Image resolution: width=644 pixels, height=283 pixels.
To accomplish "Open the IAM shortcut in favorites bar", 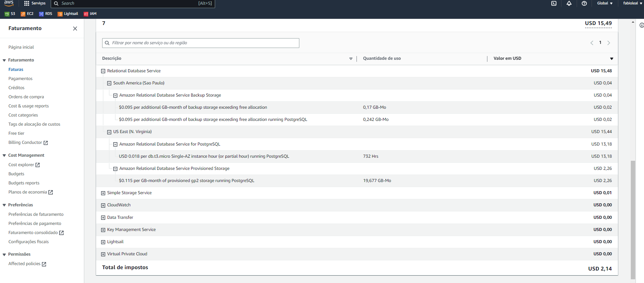I will 90,14.
